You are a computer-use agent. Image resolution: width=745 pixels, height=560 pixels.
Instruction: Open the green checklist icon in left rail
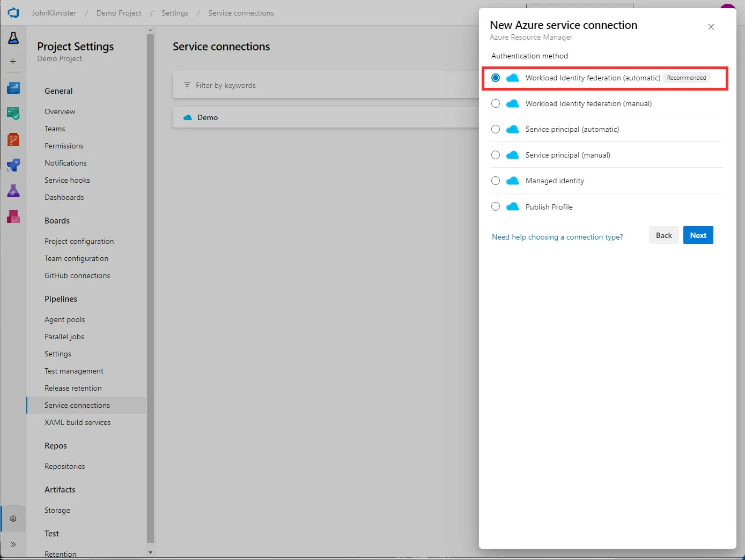click(x=13, y=113)
